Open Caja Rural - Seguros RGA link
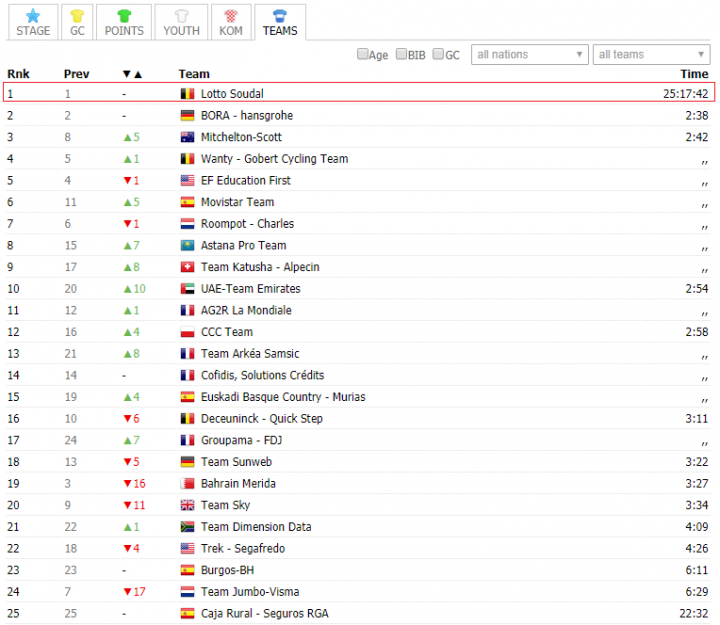The width and height of the screenshot is (720, 625). 264,614
